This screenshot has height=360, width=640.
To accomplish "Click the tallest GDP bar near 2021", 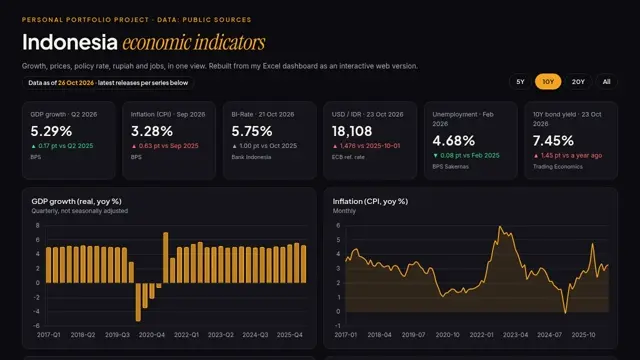I will [165, 258].
